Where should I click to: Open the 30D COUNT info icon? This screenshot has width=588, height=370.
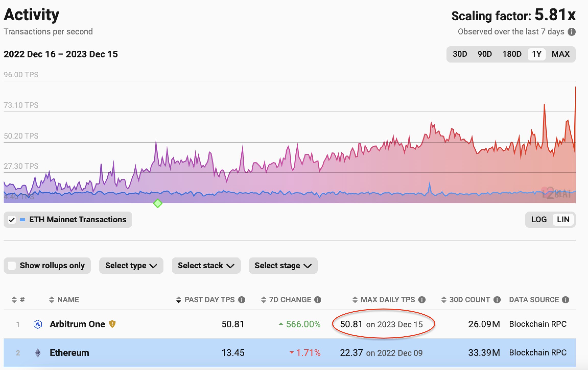497,300
